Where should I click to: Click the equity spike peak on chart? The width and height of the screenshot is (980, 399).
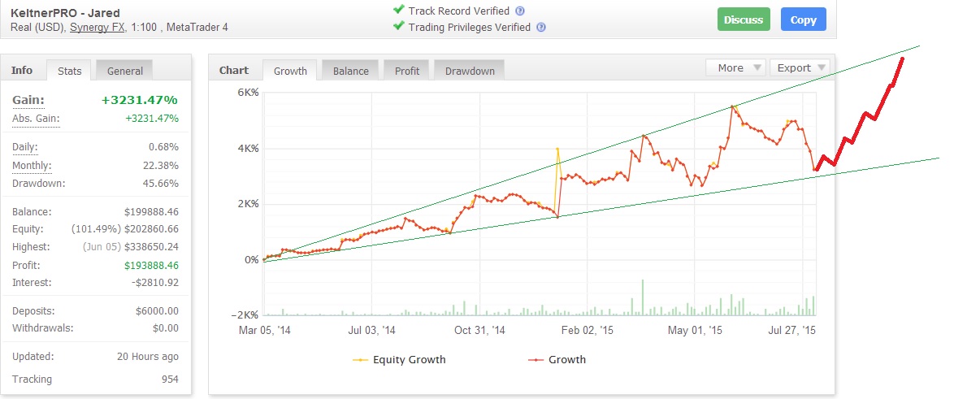[557, 149]
